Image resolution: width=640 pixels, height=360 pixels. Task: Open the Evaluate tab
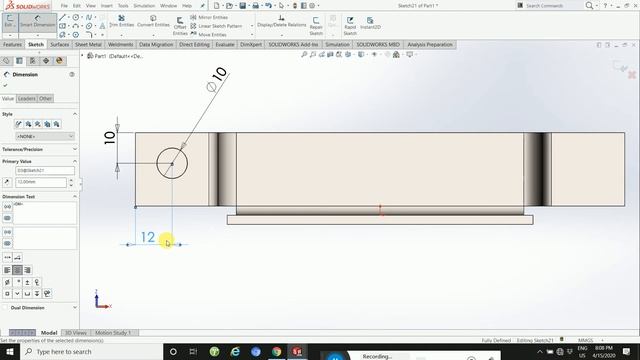tap(225, 44)
